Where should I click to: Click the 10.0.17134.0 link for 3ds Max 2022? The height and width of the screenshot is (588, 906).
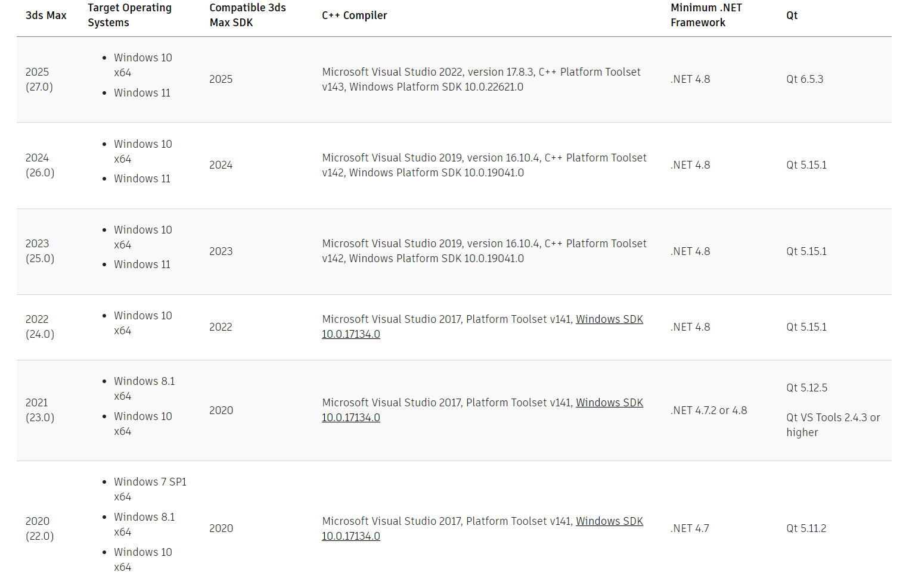351,334
